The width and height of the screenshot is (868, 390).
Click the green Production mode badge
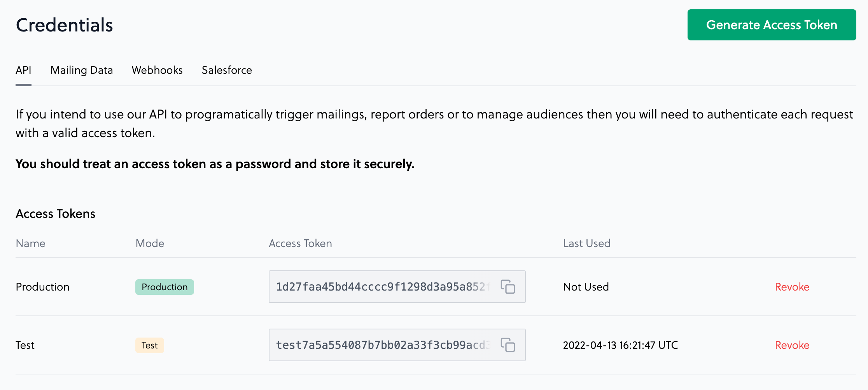point(164,287)
